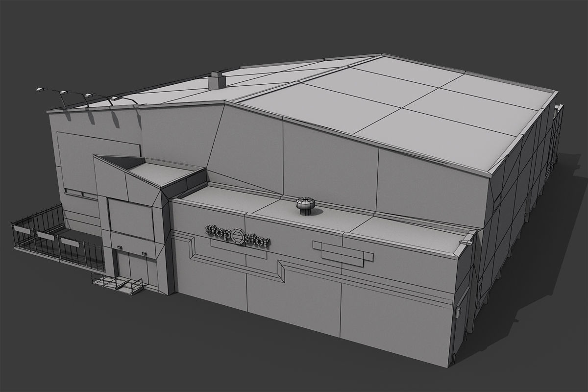This screenshot has width=588, height=392.
Task: Select the entrance stair platform with railings
Action: click(118, 284)
